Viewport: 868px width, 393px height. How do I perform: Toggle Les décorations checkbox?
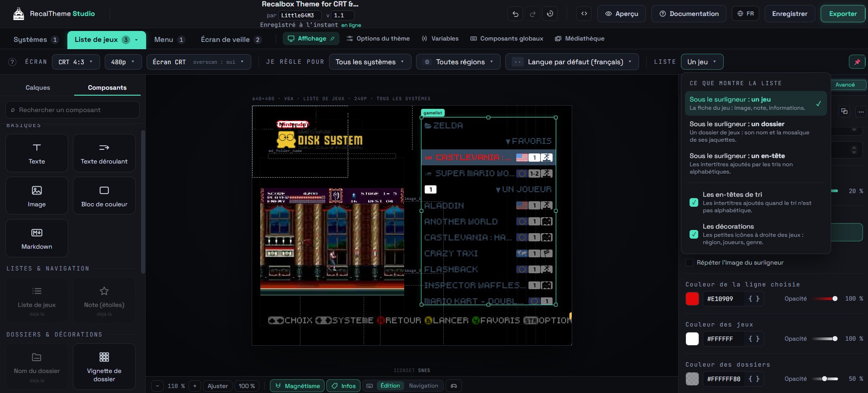(694, 235)
